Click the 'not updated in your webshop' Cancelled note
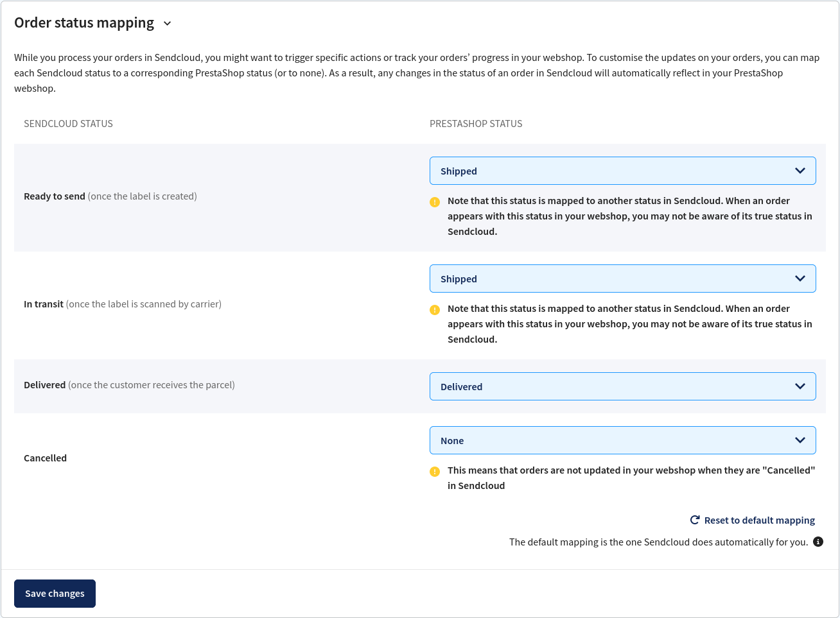Image resolution: width=840 pixels, height=618 pixels. 631,478
